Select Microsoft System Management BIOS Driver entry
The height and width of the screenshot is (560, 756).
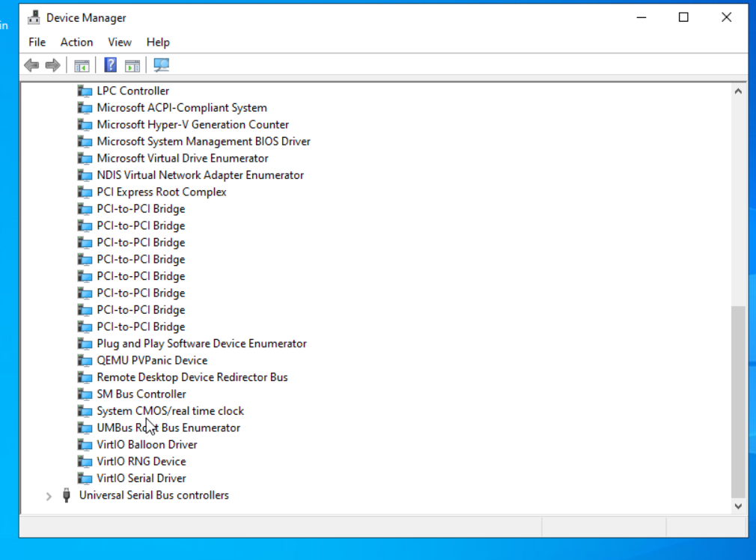pyautogui.click(x=204, y=141)
